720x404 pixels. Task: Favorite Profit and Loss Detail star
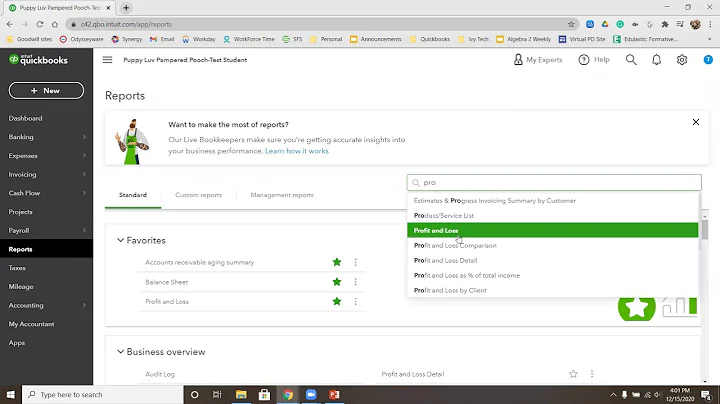(x=573, y=374)
